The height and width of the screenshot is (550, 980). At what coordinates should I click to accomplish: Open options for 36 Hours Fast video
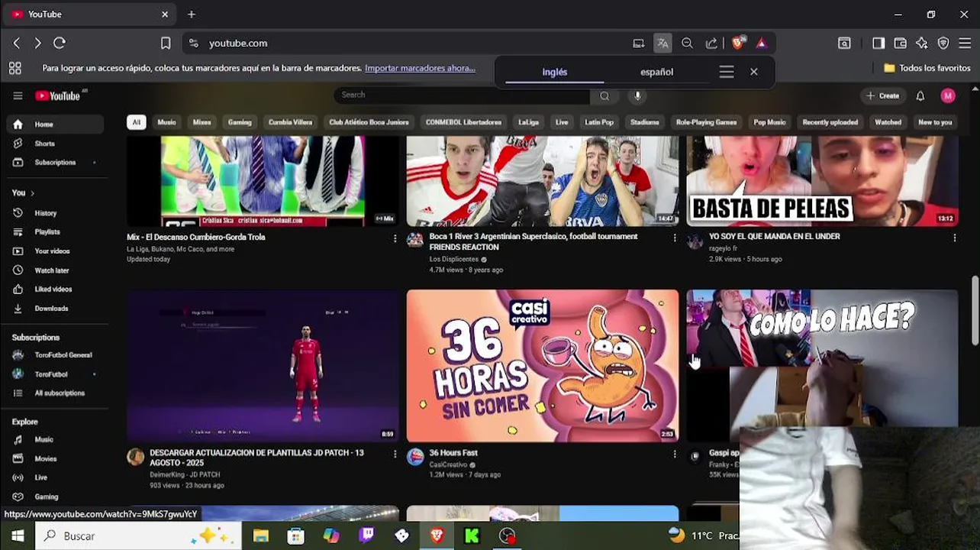(x=675, y=454)
